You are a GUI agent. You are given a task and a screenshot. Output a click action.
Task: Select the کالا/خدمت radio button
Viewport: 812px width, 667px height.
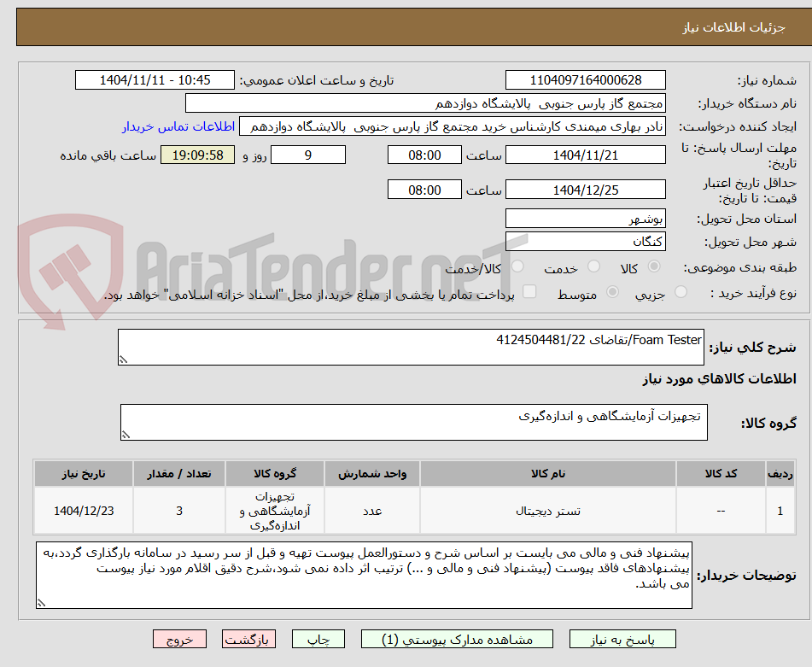click(x=517, y=266)
